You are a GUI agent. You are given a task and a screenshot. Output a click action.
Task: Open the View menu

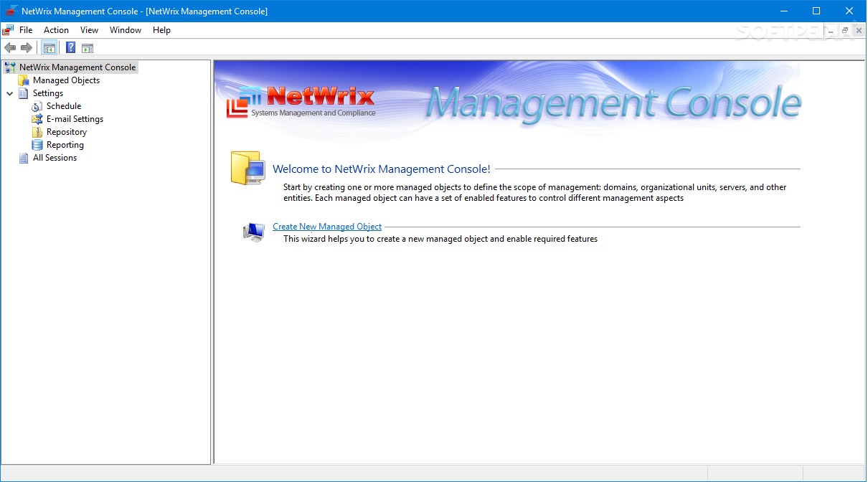point(90,30)
